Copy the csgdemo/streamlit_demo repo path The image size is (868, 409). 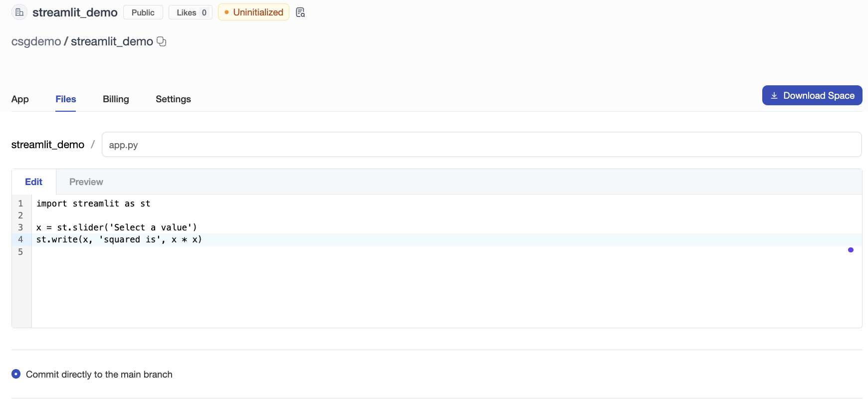click(161, 41)
